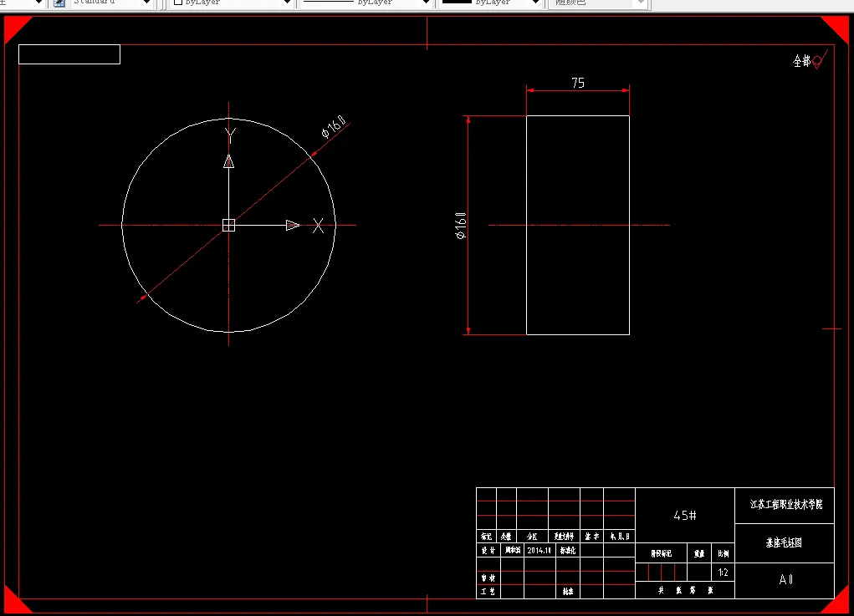Select the 签字 column header
This screenshot has width=854, height=616.
coord(592,537)
